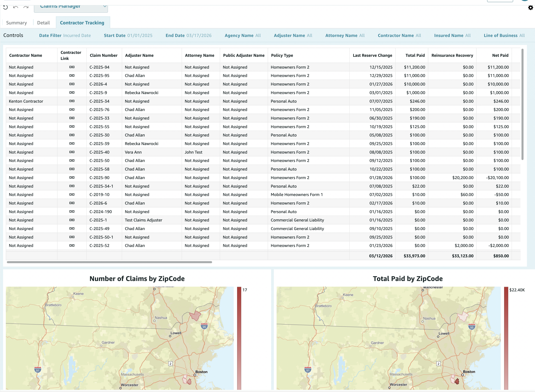This screenshot has height=392, width=535.
Task: Switch to the Summary tab
Action: click(x=16, y=23)
